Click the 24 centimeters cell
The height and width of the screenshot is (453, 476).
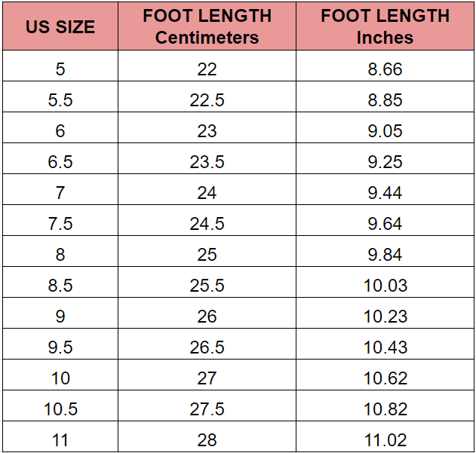click(x=207, y=190)
